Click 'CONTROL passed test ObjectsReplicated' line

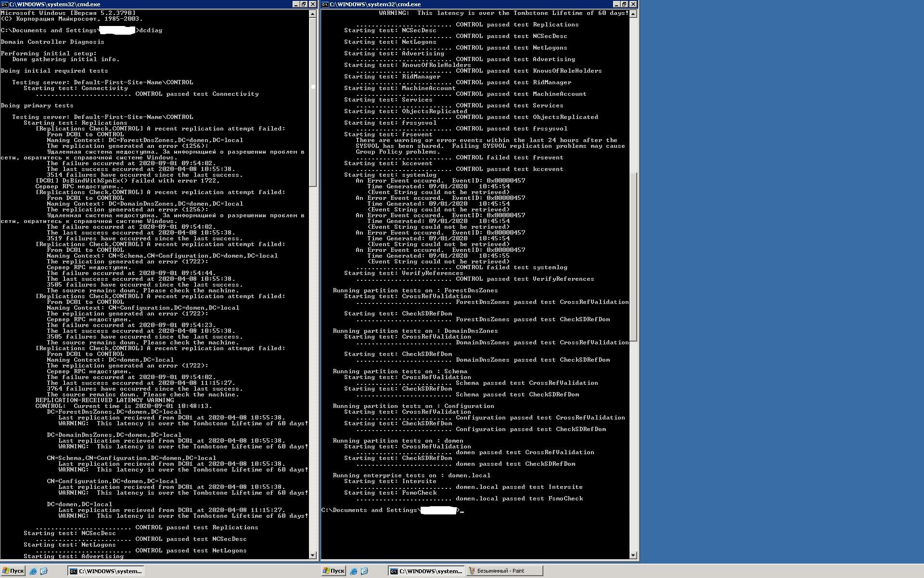[x=477, y=117]
